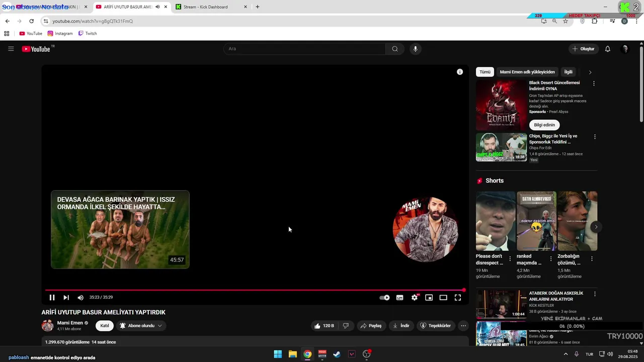The height and width of the screenshot is (362, 644).
Task: Select 'Mami Emen adlı yükleyiciden' chip
Action: click(527, 72)
